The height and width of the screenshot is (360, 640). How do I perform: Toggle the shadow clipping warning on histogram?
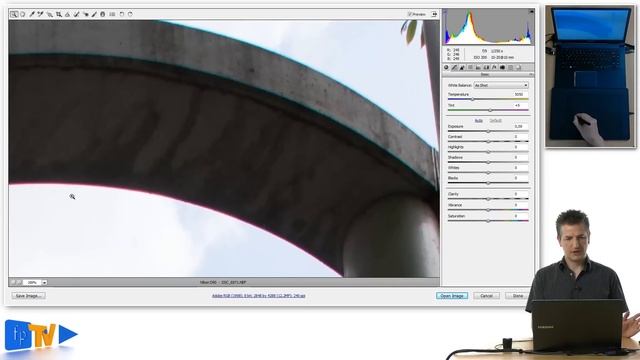point(445,12)
